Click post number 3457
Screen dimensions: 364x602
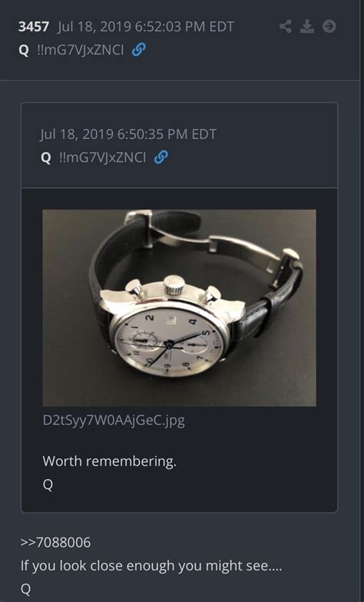34,26
